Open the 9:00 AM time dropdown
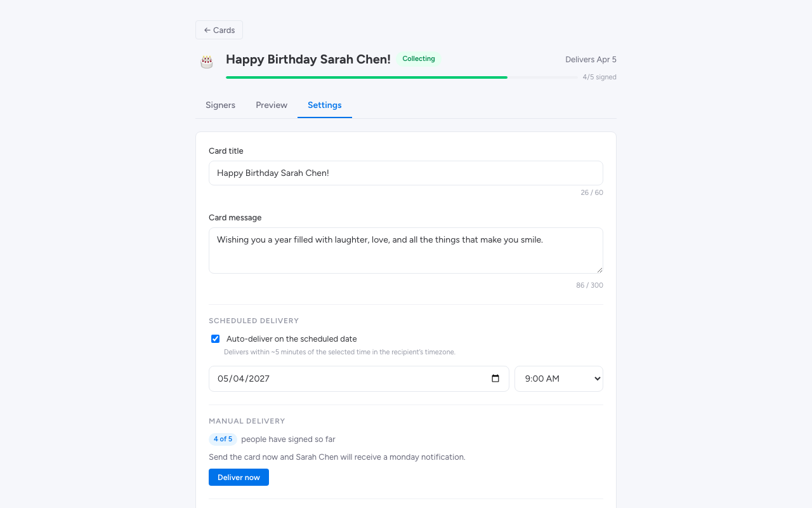The width and height of the screenshot is (812, 508). pyautogui.click(x=559, y=378)
